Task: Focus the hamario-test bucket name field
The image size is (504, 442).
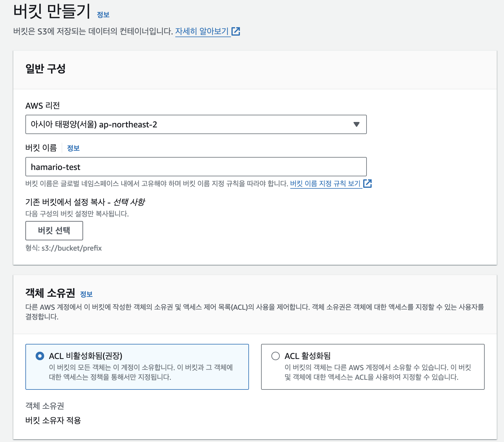Action: (x=196, y=167)
